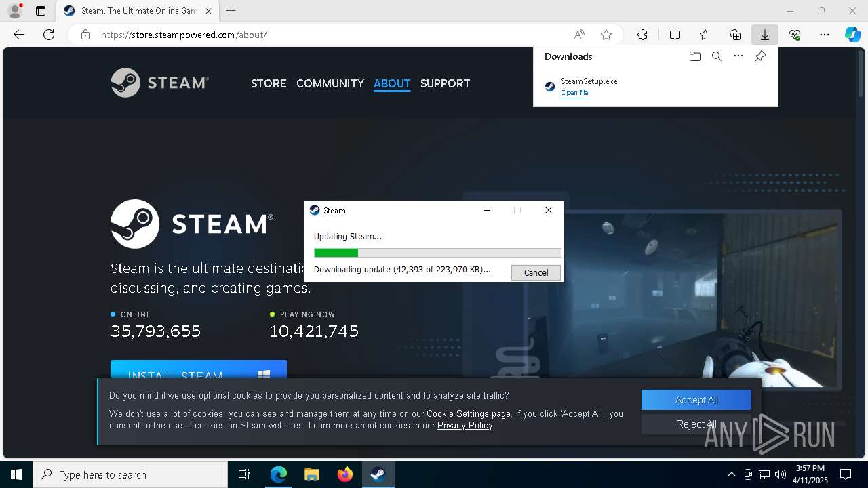This screenshot has height=488, width=868.
Task: Reject all cookies
Action: (696, 424)
